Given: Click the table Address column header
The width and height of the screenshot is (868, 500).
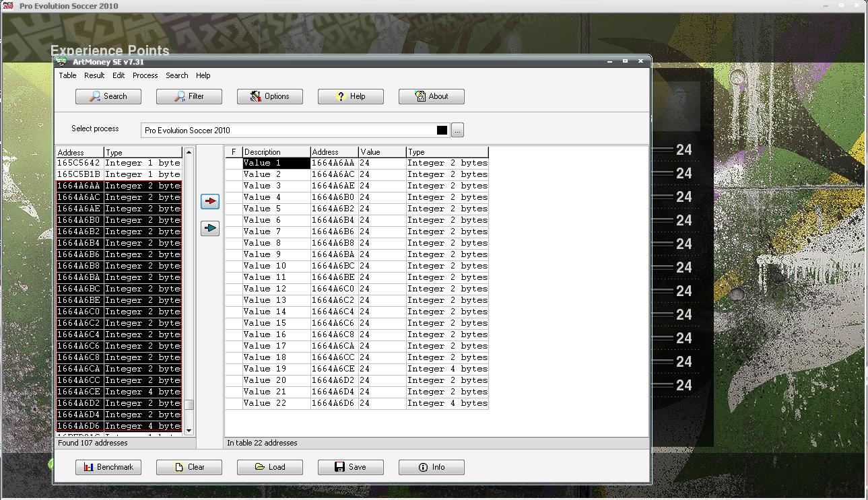Looking at the screenshot, I should (334, 152).
